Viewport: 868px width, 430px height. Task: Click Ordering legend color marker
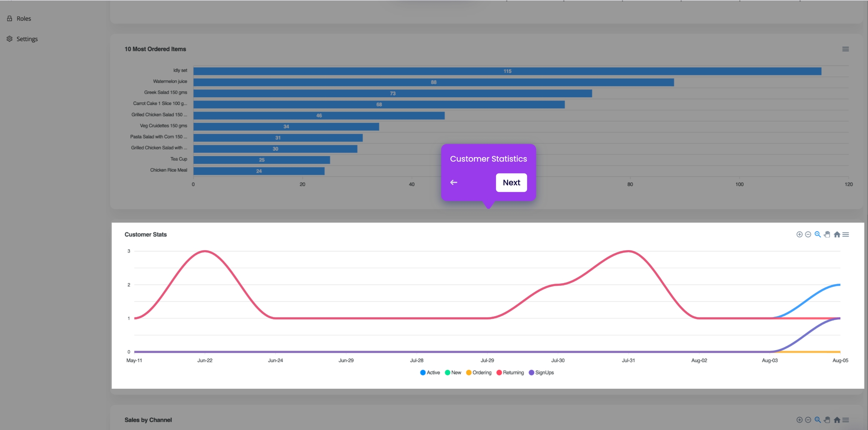coord(469,373)
